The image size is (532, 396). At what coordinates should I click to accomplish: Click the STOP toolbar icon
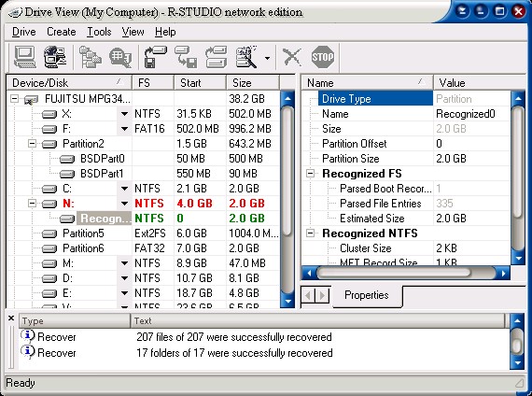point(322,57)
